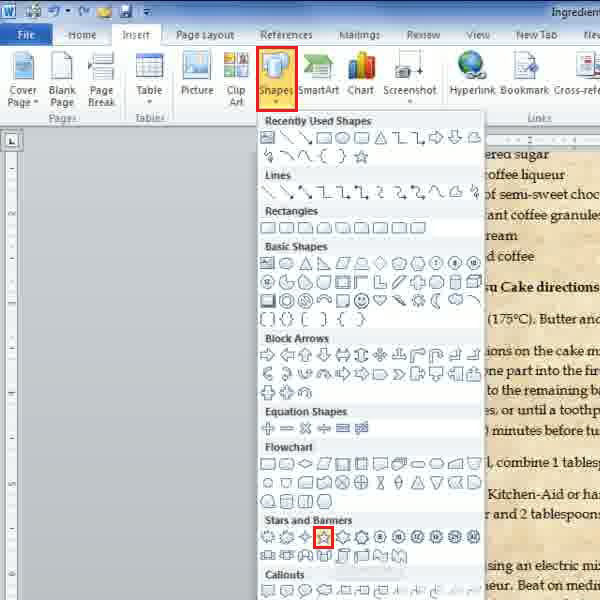This screenshot has width=600, height=600.
Task: Open the References tab
Action: click(286, 35)
